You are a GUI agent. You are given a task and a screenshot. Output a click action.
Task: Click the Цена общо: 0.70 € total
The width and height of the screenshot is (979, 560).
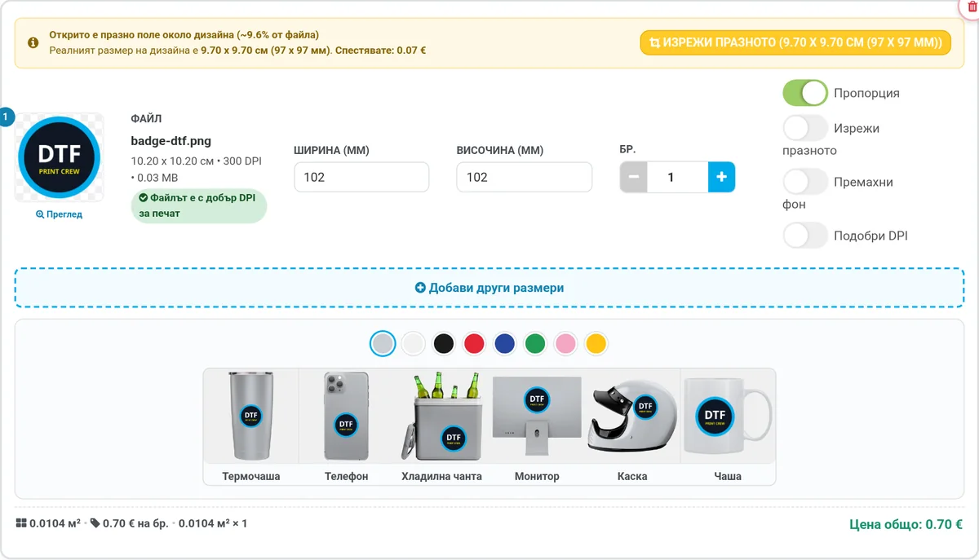click(x=906, y=524)
